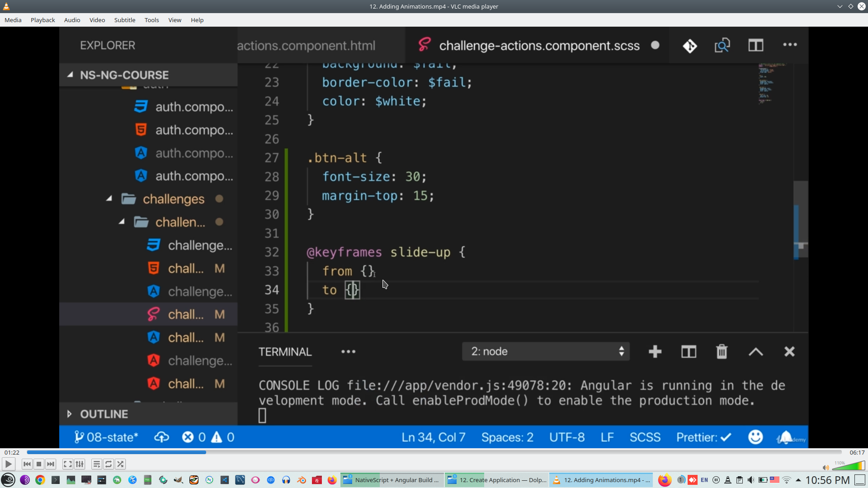Open Google Chrome from the taskbar
The width and height of the screenshot is (868, 488).
tap(40, 480)
